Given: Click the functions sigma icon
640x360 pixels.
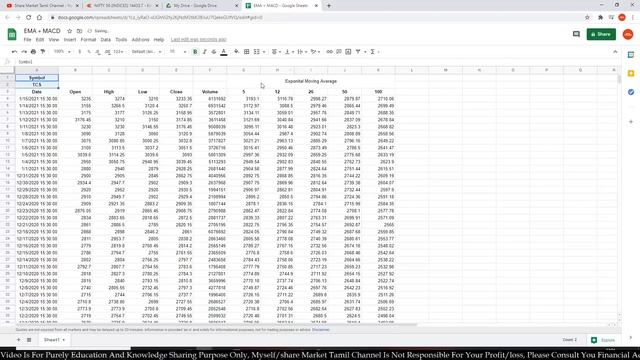Looking at the screenshot, I should 373,52.
